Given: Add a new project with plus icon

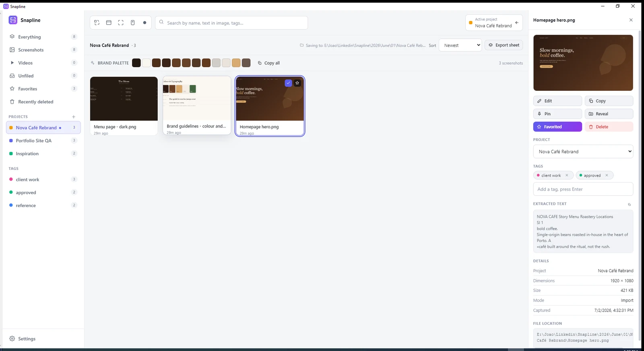Looking at the screenshot, I should click(74, 117).
